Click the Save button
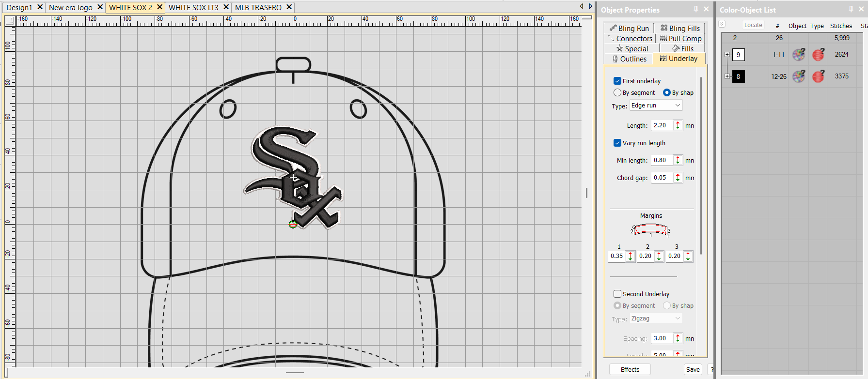This screenshot has height=379, width=868. (x=693, y=369)
